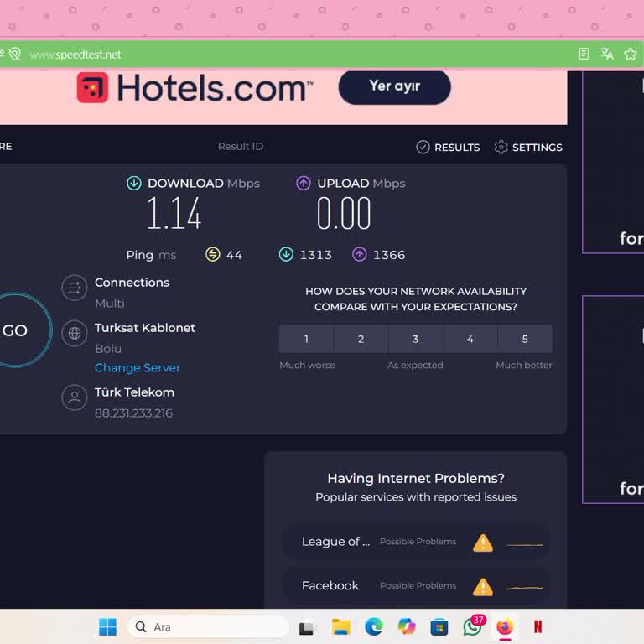Open the Windows Start menu
This screenshot has width=644, height=644.
(x=107, y=626)
